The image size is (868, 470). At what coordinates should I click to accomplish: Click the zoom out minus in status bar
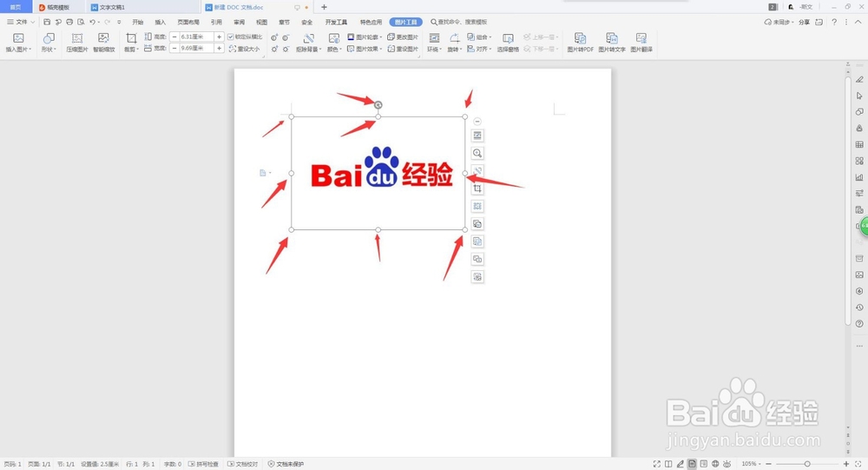point(768,464)
